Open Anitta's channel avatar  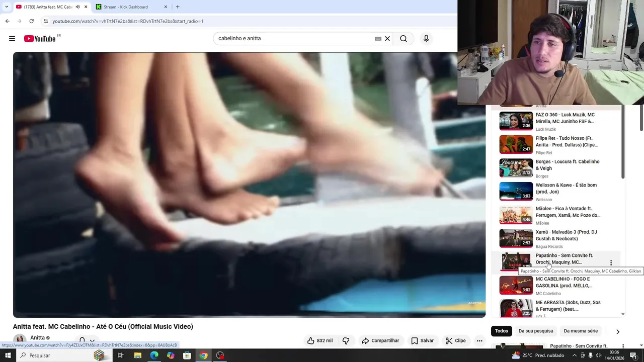20,339
